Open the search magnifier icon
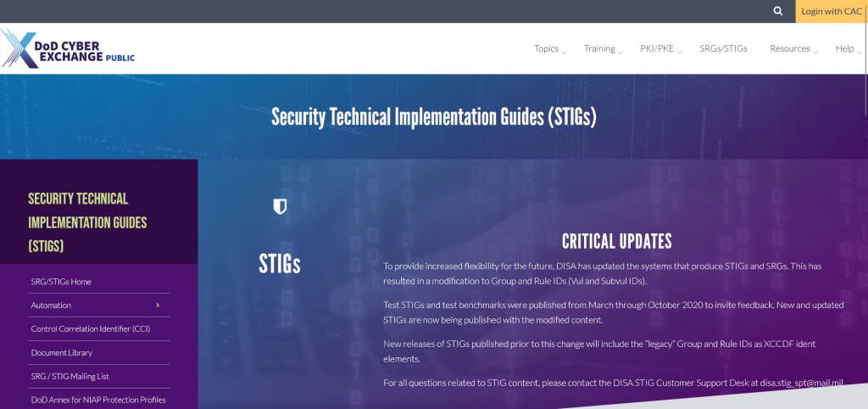 click(778, 11)
